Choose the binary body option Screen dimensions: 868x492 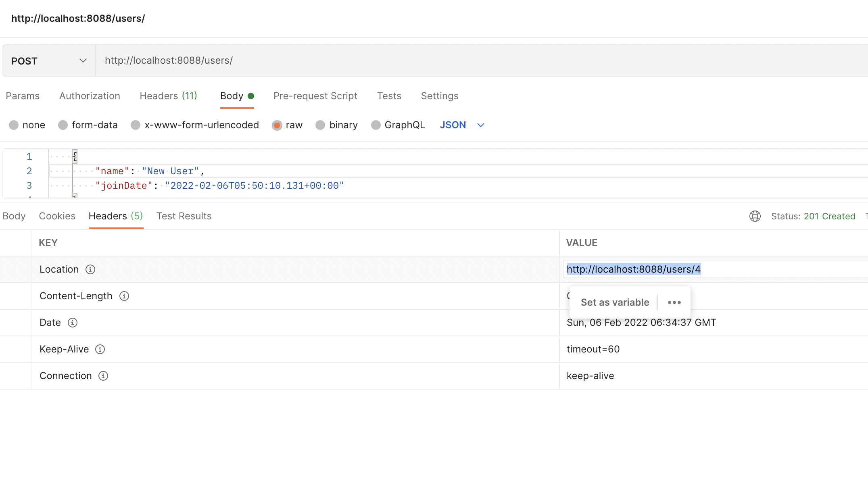[x=320, y=125]
